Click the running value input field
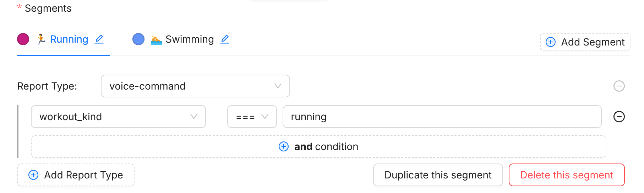Viewport: 644px width, 193px height. 442,117
